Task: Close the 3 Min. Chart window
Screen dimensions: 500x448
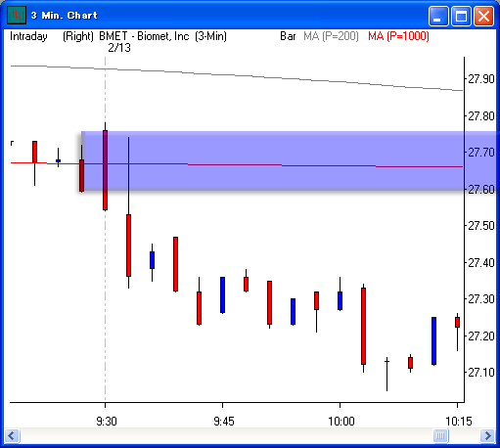Action: 483,16
